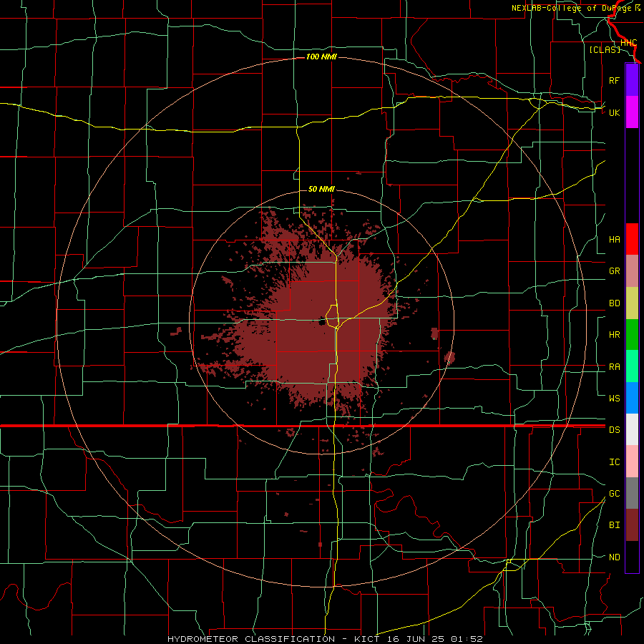Click the DS white legend swatch
Image resolution: width=644 pixels, height=644 pixels.
[632, 429]
